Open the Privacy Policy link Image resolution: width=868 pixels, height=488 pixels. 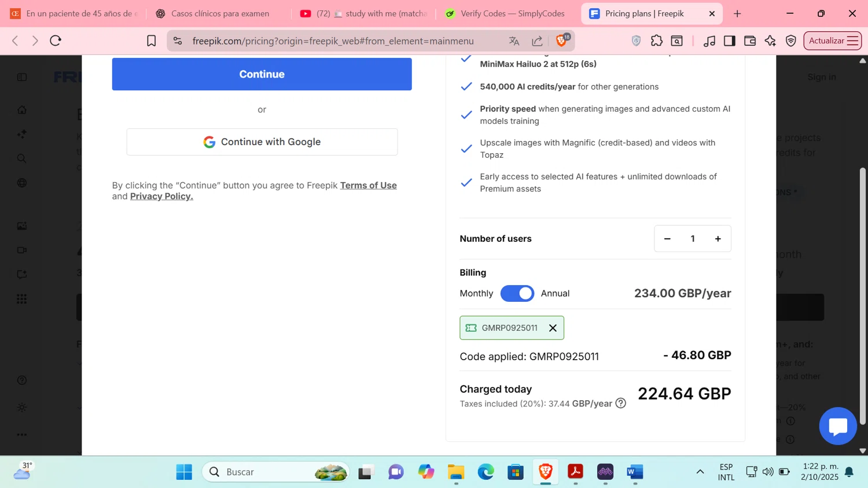[161, 197]
